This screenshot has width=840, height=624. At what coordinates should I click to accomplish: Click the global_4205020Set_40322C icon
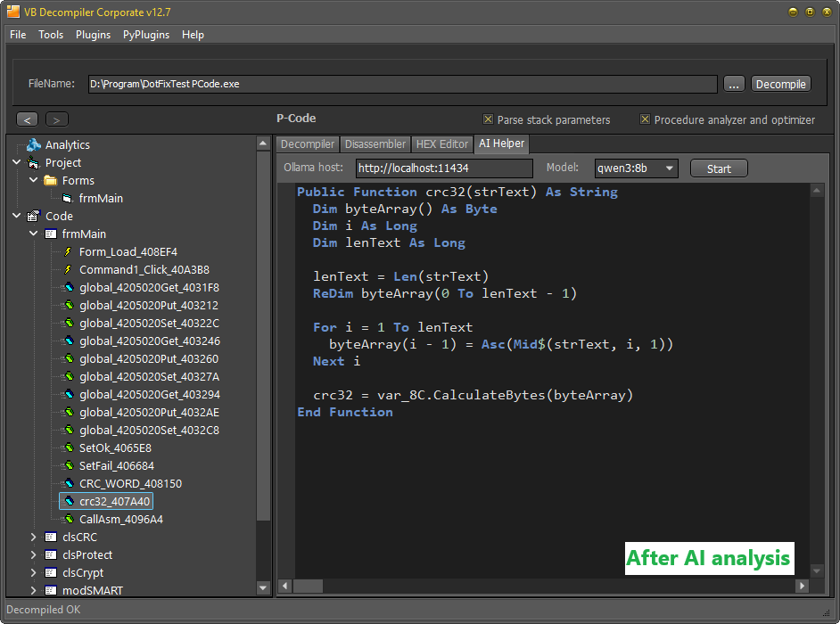[x=68, y=323]
